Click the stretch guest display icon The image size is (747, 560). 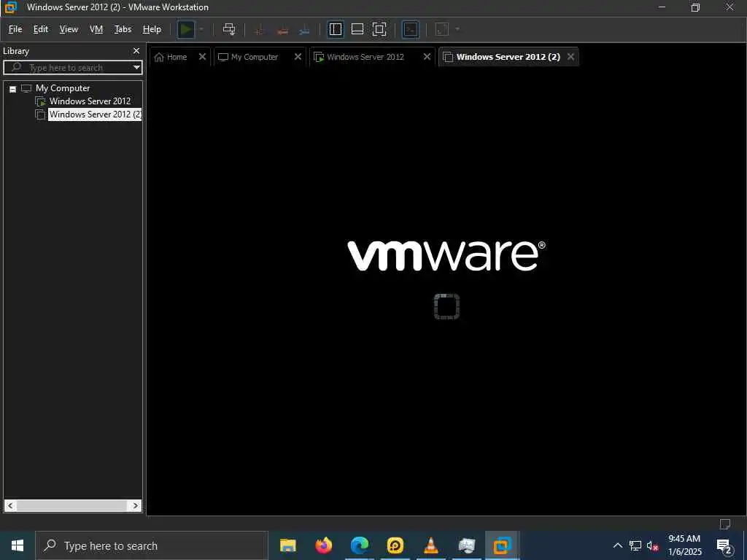[441, 29]
